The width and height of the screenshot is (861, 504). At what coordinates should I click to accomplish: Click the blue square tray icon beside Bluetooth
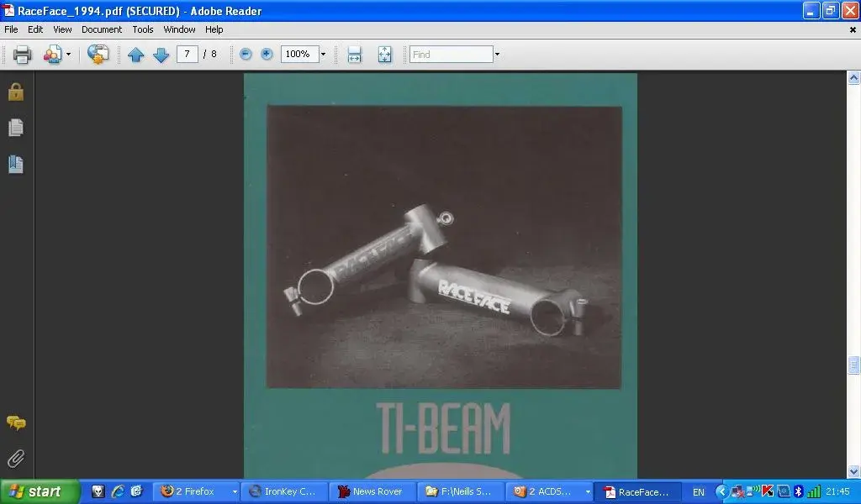[x=783, y=491]
